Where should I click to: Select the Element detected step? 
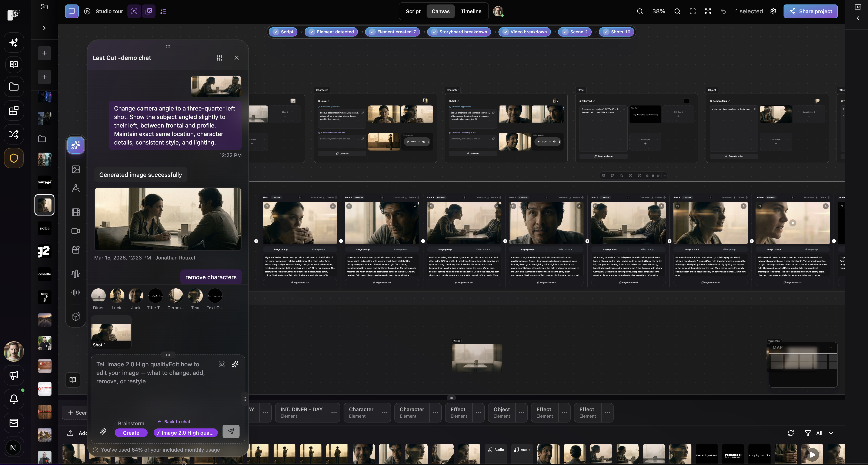coord(331,32)
